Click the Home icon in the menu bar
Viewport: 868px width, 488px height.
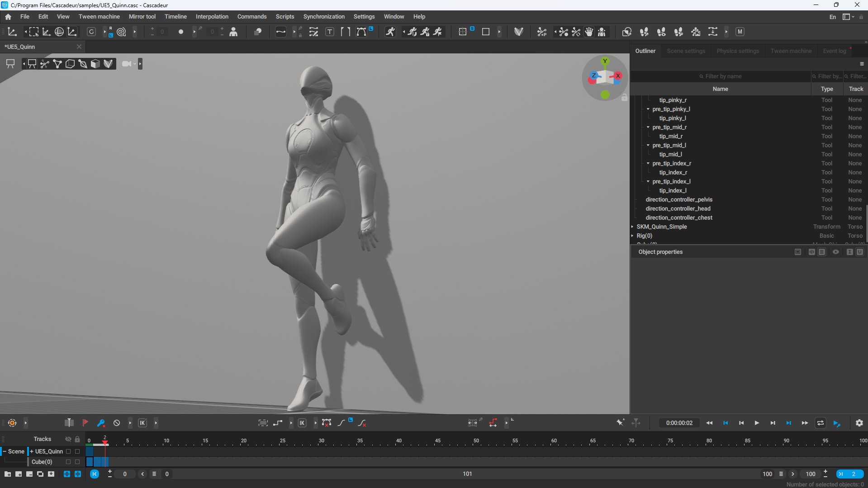pos(8,17)
